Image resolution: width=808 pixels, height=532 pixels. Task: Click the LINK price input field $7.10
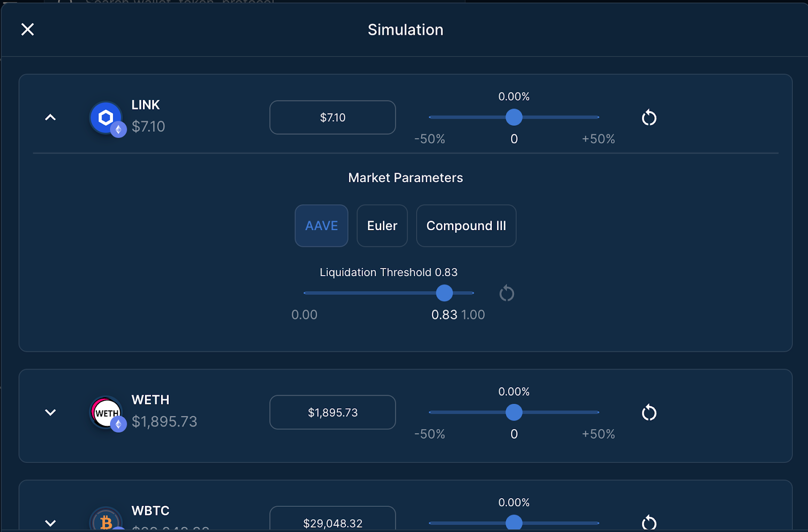(333, 118)
